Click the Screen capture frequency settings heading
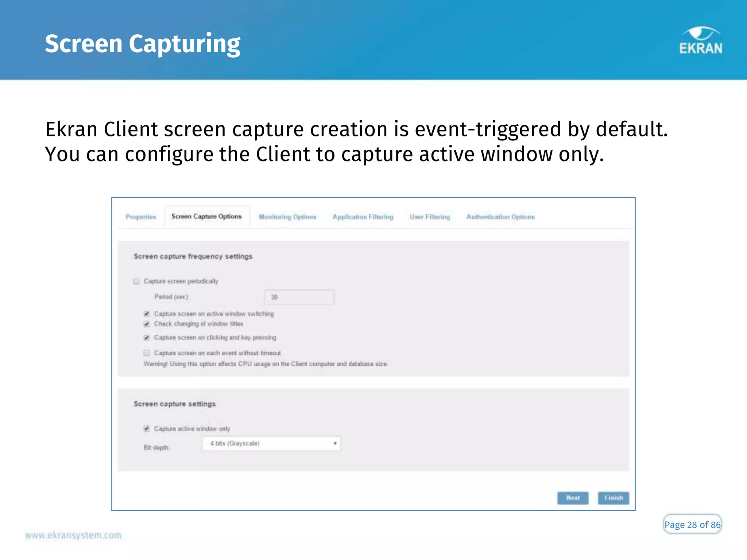This screenshot has height=560, width=747. (193, 257)
